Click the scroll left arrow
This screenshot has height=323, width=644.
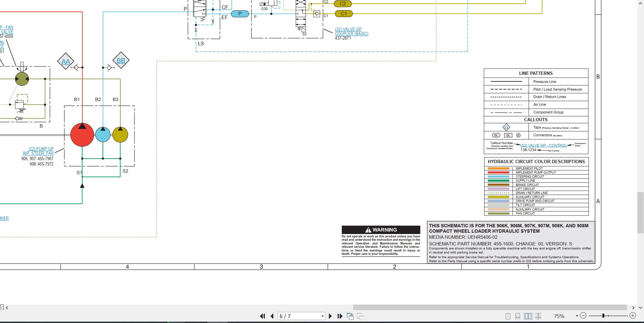tap(7, 308)
